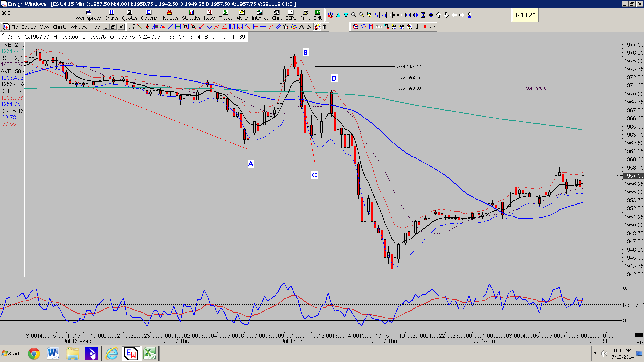Select the text 'A' annotation tool
Screen dimensions: 644x362
point(301,27)
